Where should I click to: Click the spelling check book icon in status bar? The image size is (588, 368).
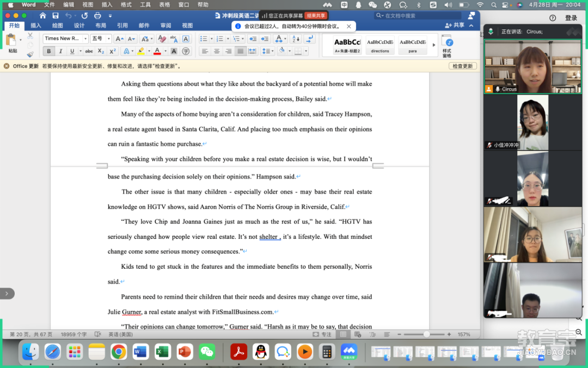[x=98, y=334]
